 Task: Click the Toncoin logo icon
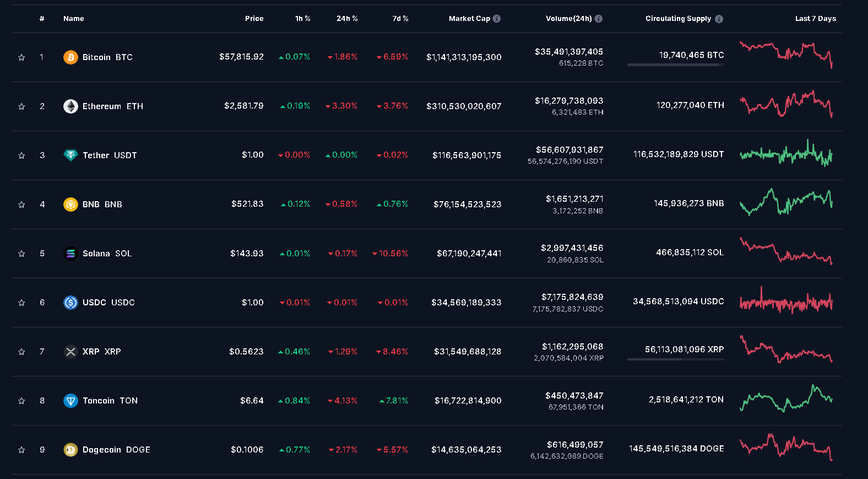pyautogui.click(x=70, y=401)
